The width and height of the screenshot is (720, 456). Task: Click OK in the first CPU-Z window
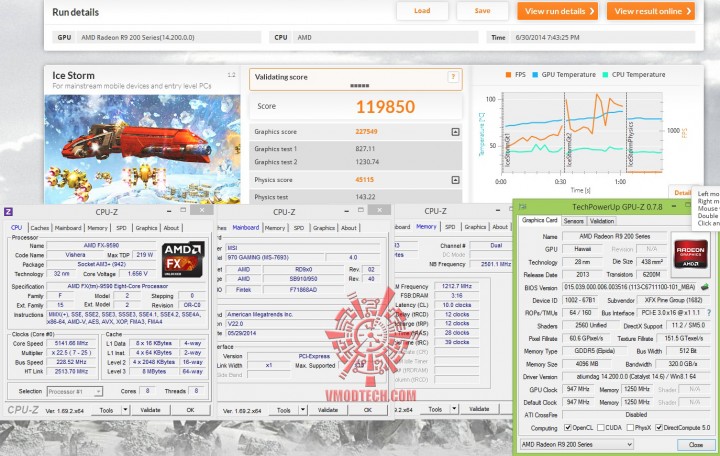(191, 410)
